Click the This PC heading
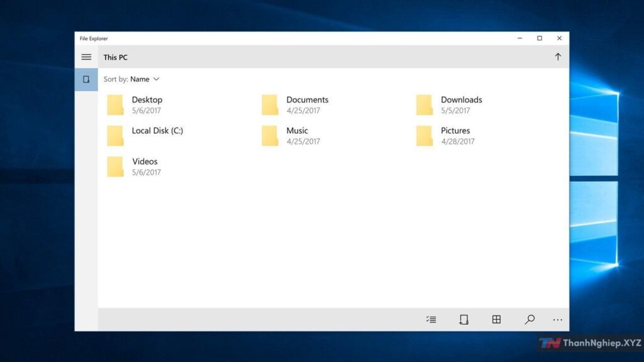This screenshot has height=362, width=644. (x=115, y=57)
